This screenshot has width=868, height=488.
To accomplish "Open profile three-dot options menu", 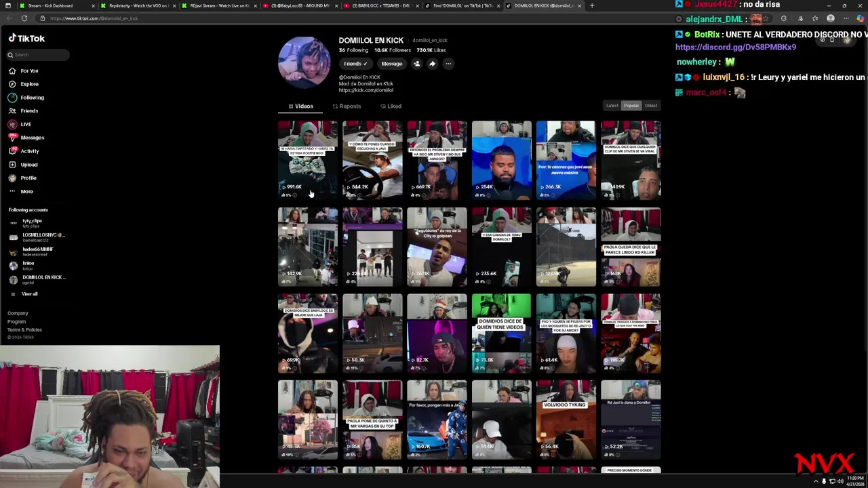I will click(x=448, y=64).
